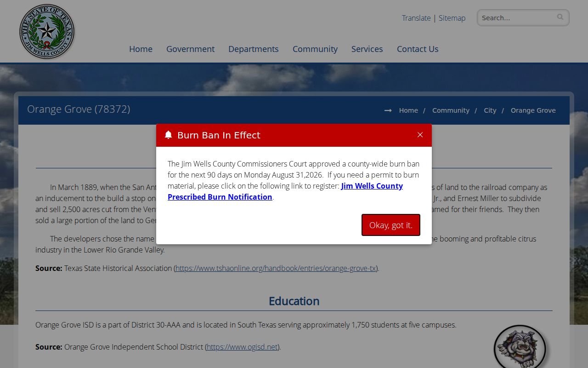Close the Burn Ban dialog with X
The height and width of the screenshot is (368, 588).
point(420,135)
